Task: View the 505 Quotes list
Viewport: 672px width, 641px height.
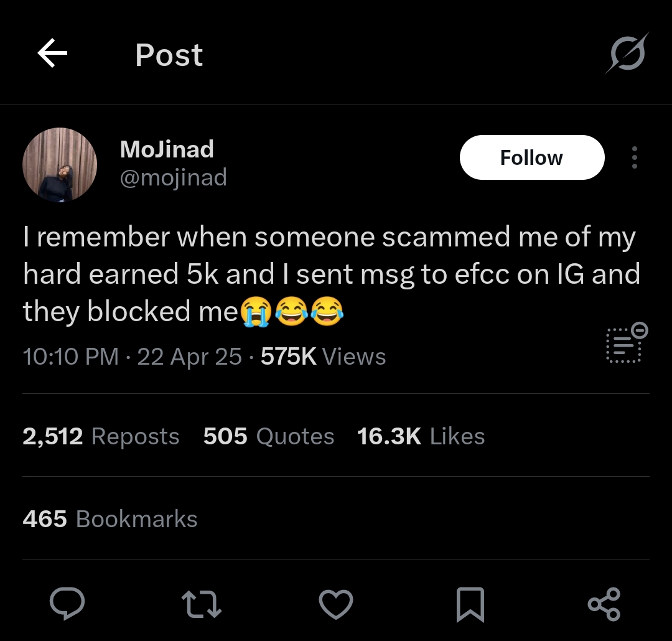Action: pos(269,436)
